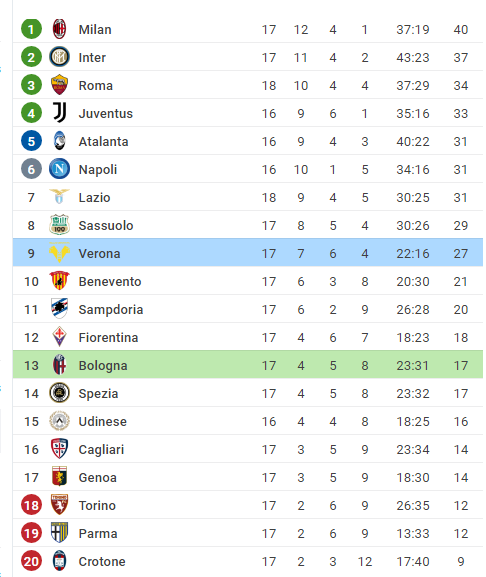Click the red position 20 badge
This screenshot has width=486, height=577.
tap(31, 561)
